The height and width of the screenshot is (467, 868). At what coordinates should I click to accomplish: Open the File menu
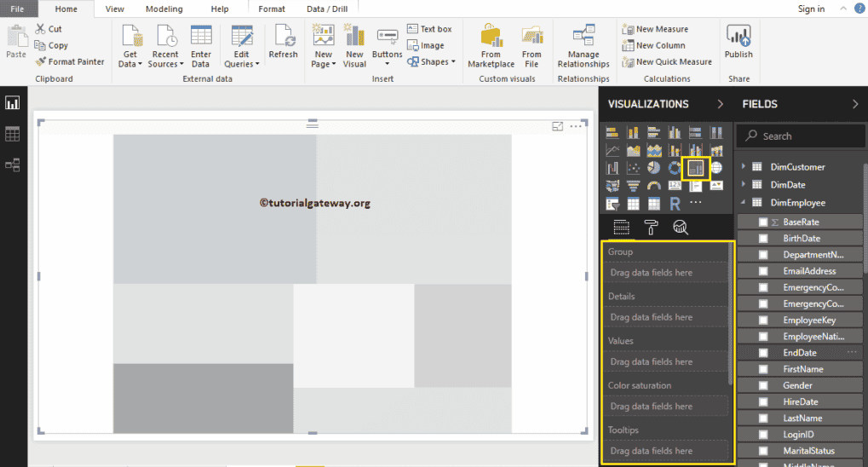(x=17, y=9)
